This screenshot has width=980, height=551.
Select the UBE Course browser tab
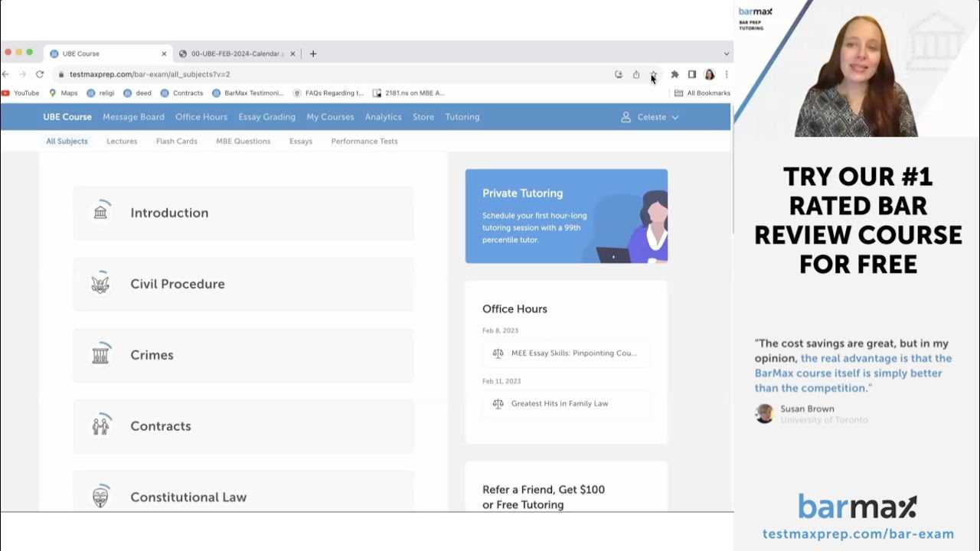tap(108, 54)
